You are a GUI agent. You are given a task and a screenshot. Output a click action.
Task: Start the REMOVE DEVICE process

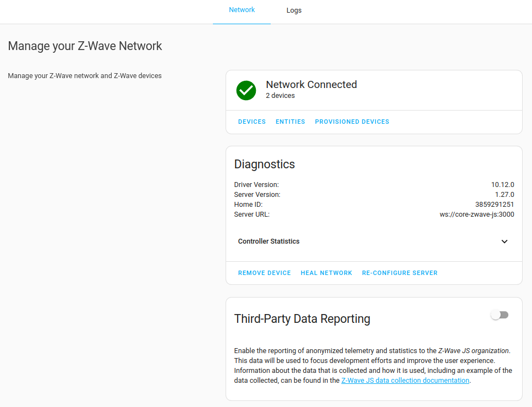(264, 273)
